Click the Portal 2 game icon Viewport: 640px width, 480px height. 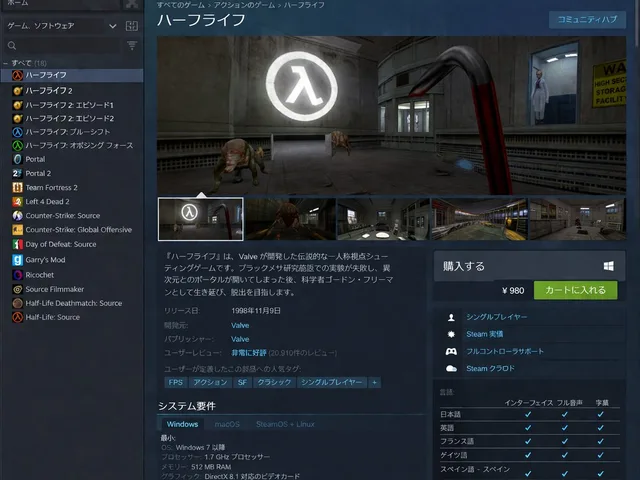click(18, 173)
